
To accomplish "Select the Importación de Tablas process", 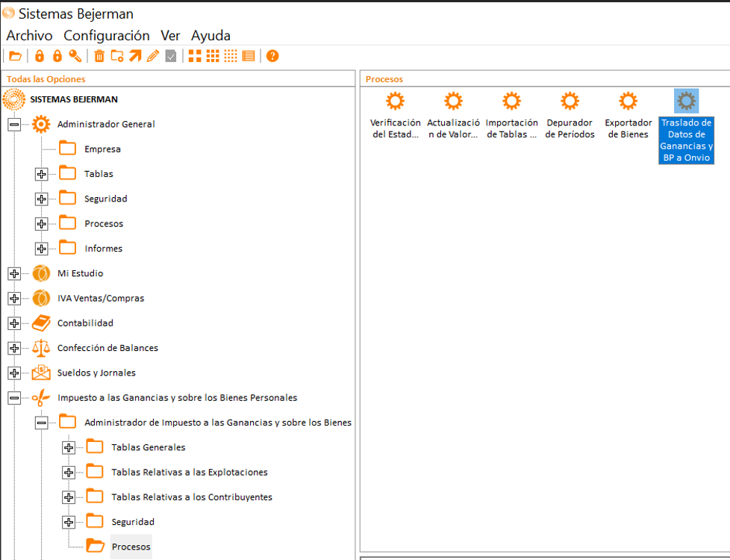I will [x=511, y=114].
